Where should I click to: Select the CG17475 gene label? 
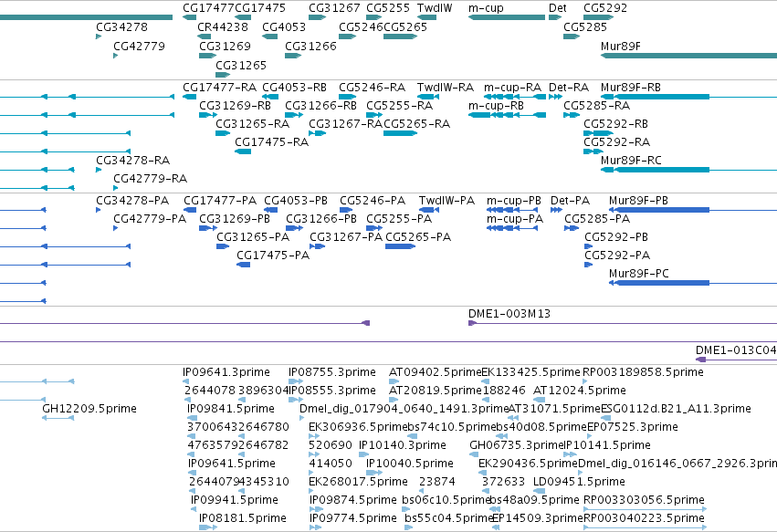tap(260, 8)
